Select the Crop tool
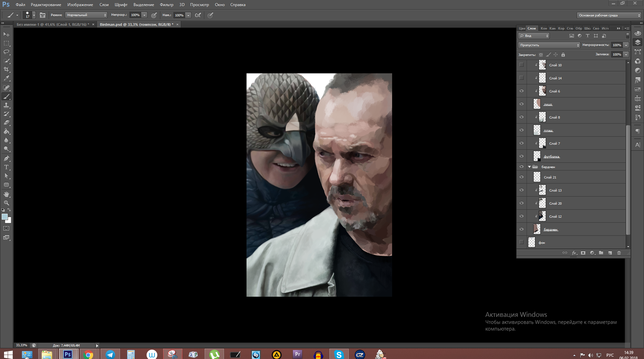This screenshot has width=644, height=359. pos(6,70)
